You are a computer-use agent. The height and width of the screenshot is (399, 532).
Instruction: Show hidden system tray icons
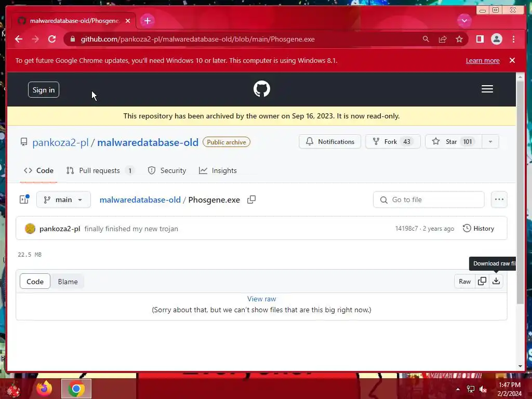tap(458, 389)
